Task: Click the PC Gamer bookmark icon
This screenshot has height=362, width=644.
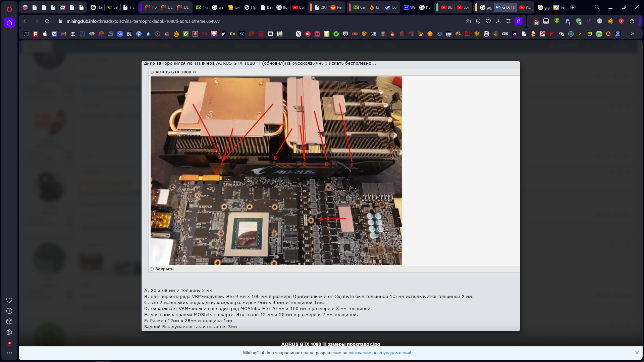Action: click(x=543, y=34)
